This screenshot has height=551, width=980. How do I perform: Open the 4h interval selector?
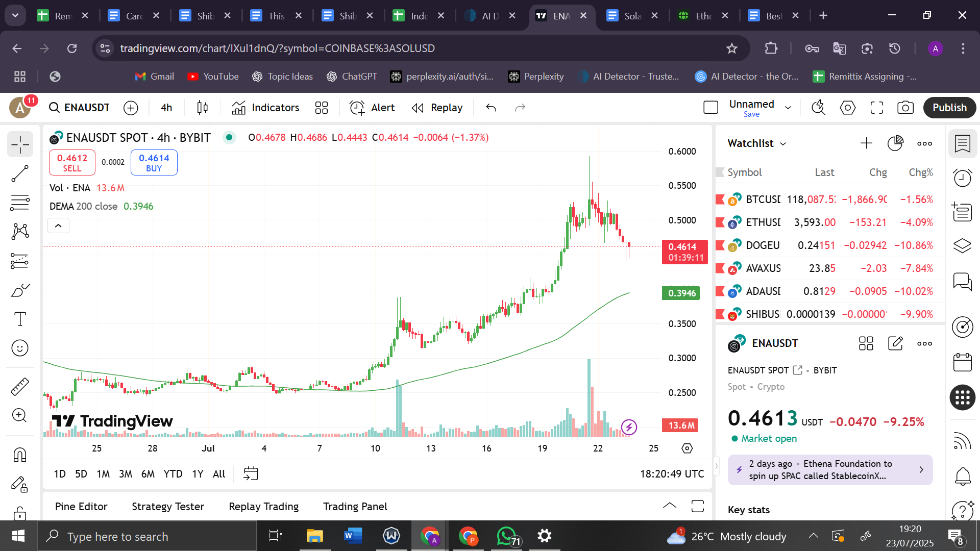(166, 108)
